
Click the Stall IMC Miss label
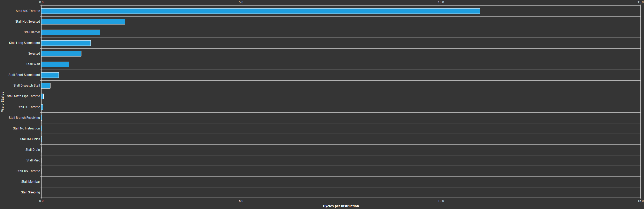coord(30,139)
